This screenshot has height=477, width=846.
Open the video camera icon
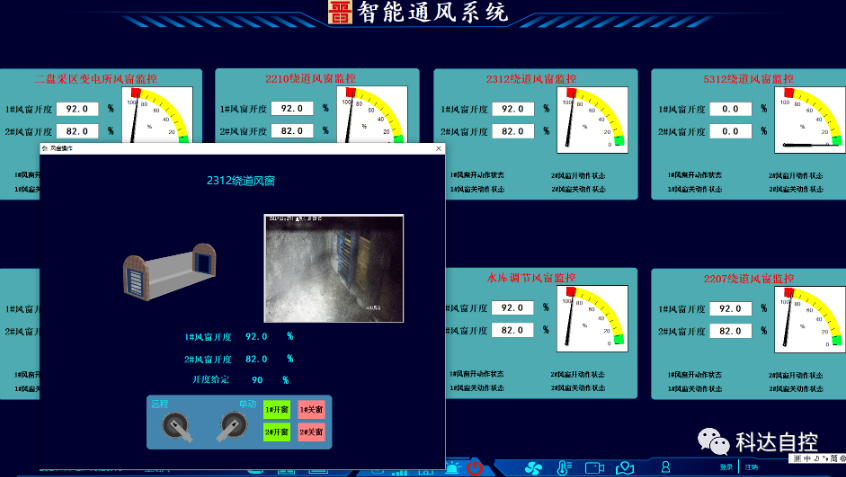(595, 467)
